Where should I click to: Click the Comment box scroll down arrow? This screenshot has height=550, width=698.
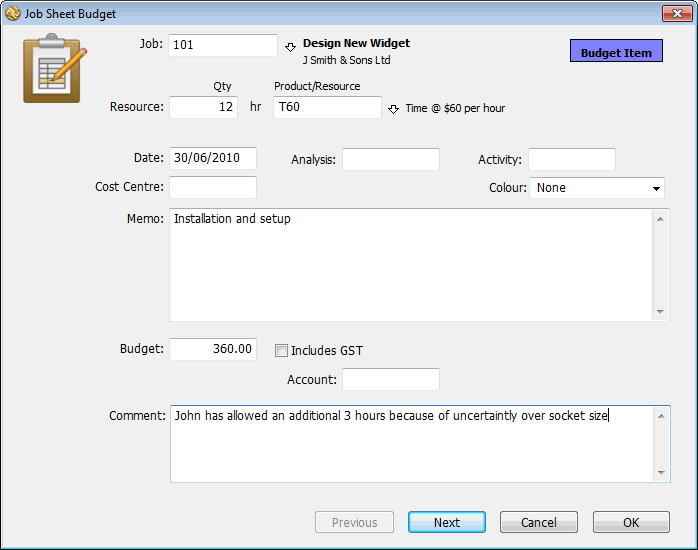661,473
